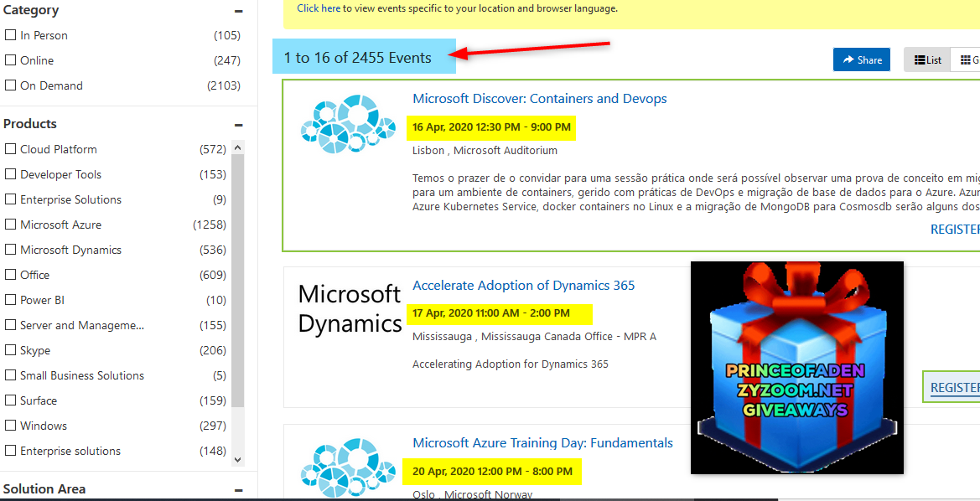980x501 pixels.
Task: Check the In Person category checkbox
Action: coord(10,35)
